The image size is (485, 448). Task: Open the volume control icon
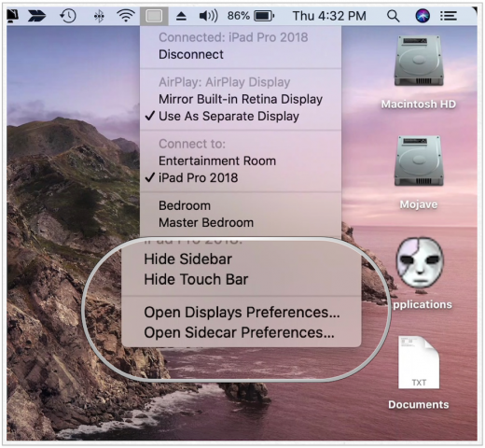tap(208, 16)
